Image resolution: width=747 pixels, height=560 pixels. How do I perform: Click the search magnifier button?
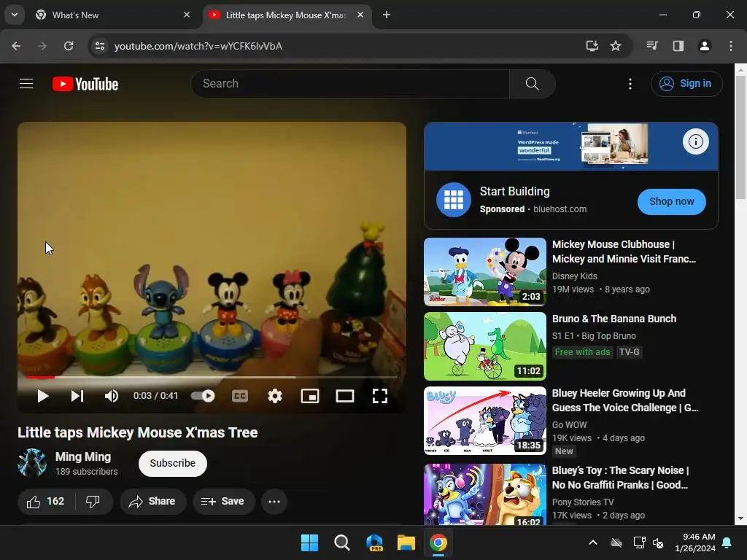pos(532,84)
